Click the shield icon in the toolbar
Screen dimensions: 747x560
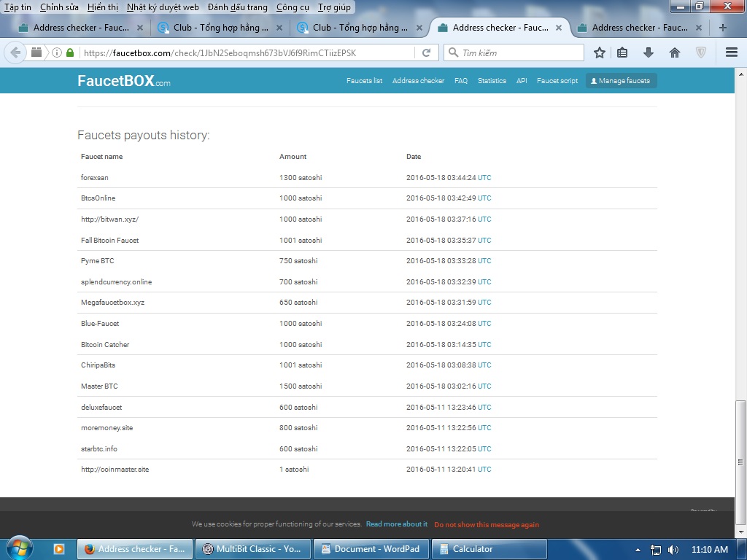pos(701,52)
